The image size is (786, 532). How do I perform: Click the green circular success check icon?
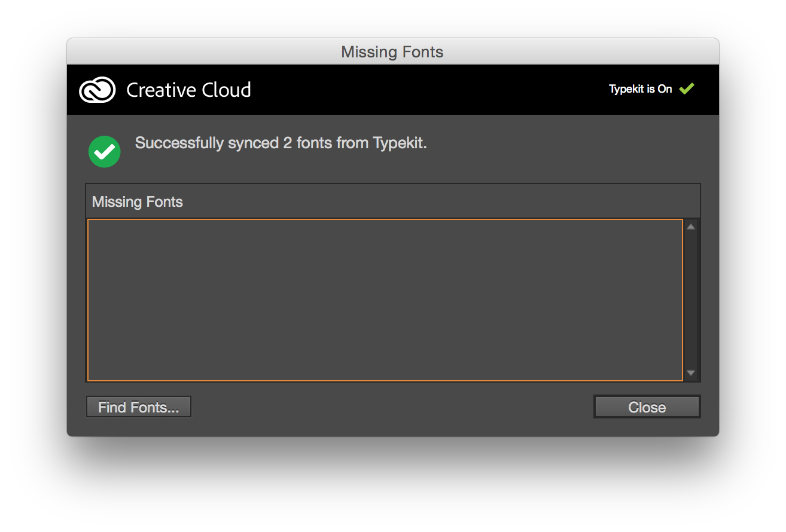coord(105,151)
